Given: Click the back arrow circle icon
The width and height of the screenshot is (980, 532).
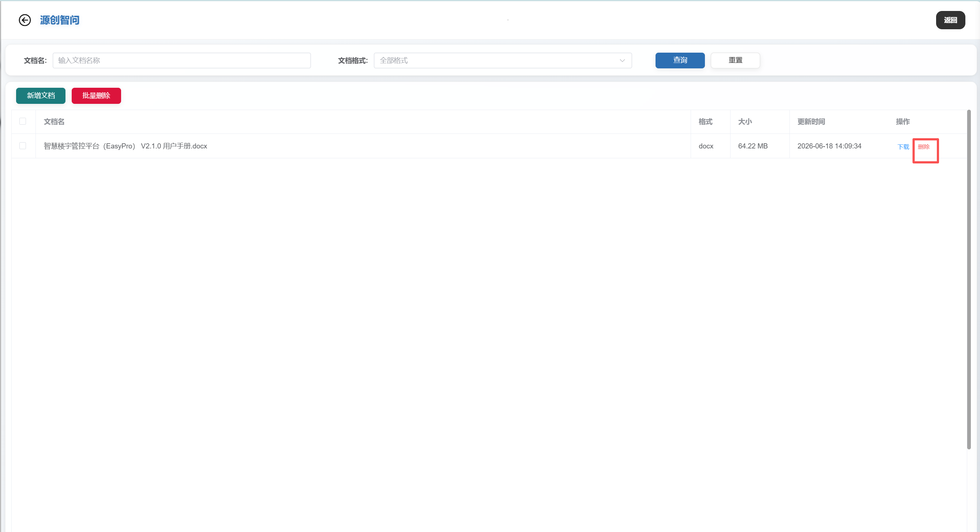Looking at the screenshot, I should 25,20.
